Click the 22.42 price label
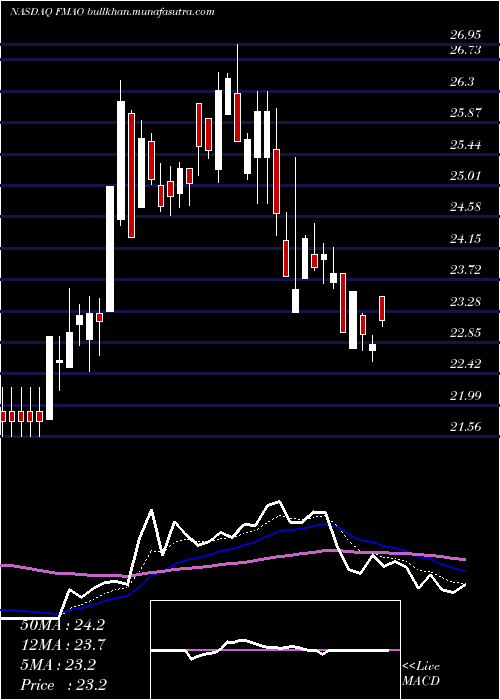Viewport: 500px width, 700px height. [466, 364]
